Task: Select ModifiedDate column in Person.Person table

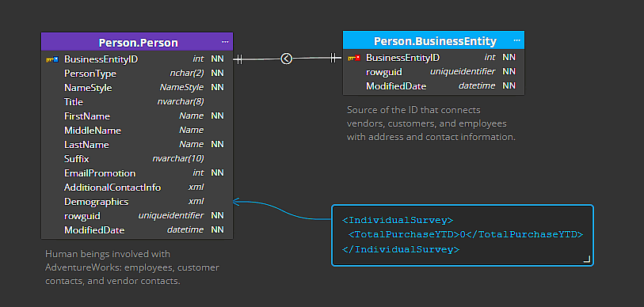Action: (x=137, y=229)
